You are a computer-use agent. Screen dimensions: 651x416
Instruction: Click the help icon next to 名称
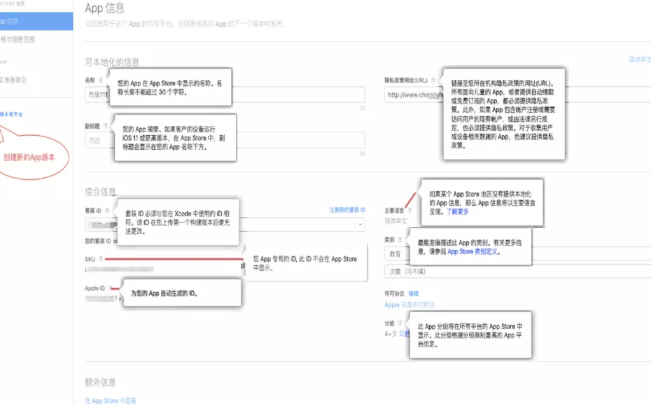coord(100,80)
